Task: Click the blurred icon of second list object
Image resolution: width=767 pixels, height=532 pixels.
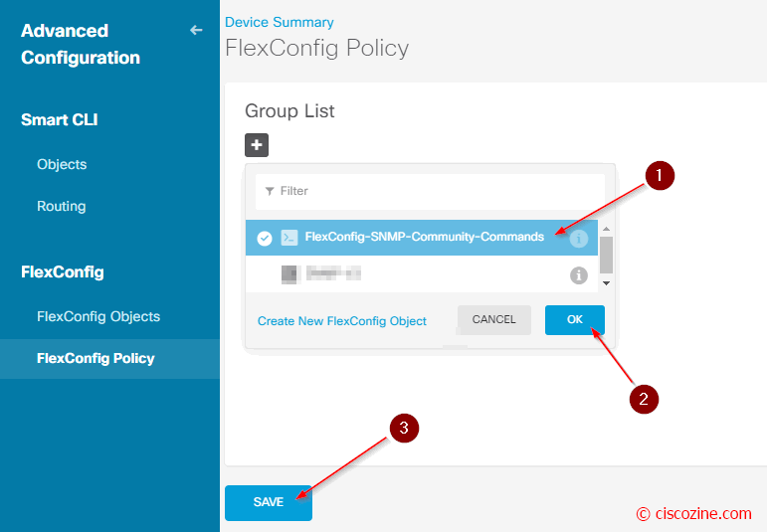Action: click(x=289, y=273)
